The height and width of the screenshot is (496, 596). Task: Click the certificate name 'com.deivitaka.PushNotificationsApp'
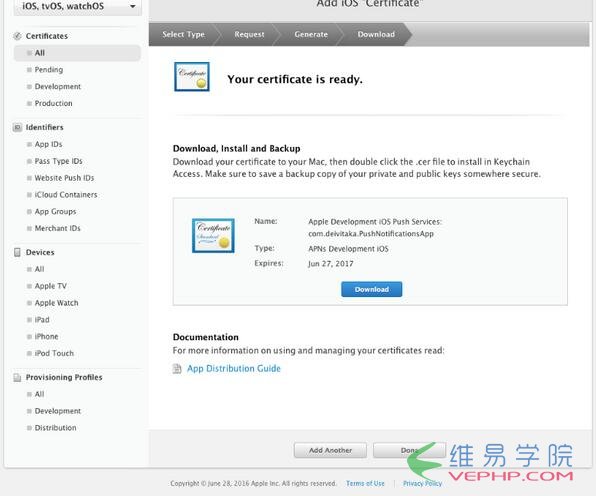(x=371, y=234)
